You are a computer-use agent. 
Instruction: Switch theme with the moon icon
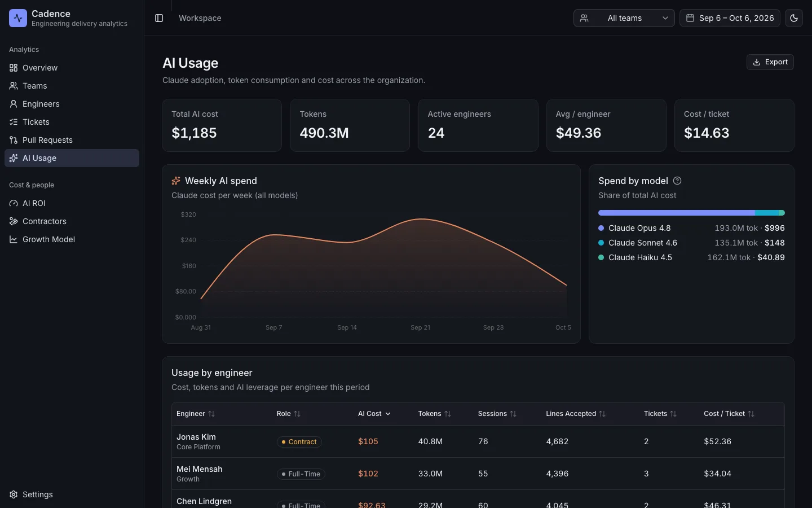(794, 18)
